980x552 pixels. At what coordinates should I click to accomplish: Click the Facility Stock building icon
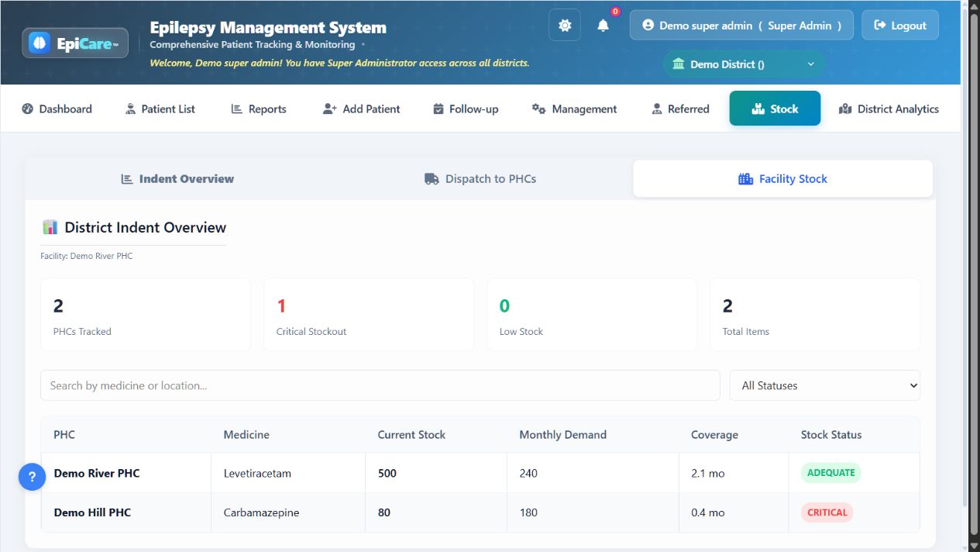point(745,178)
